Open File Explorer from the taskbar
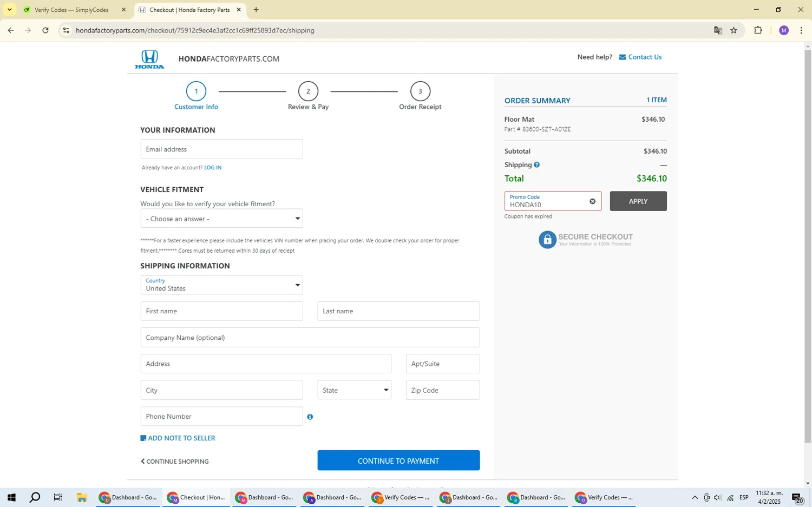Viewport: 812px width, 507px height. pos(82,498)
